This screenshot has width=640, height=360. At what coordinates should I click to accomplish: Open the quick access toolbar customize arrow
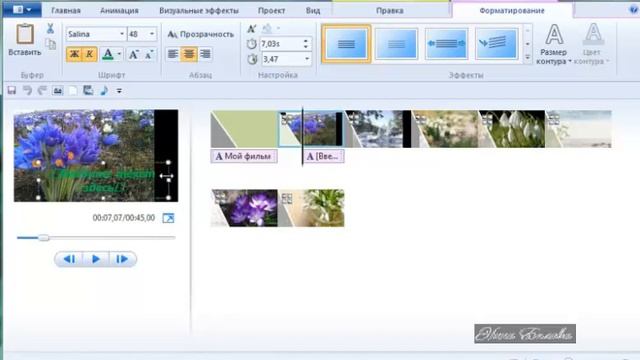click(119, 91)
